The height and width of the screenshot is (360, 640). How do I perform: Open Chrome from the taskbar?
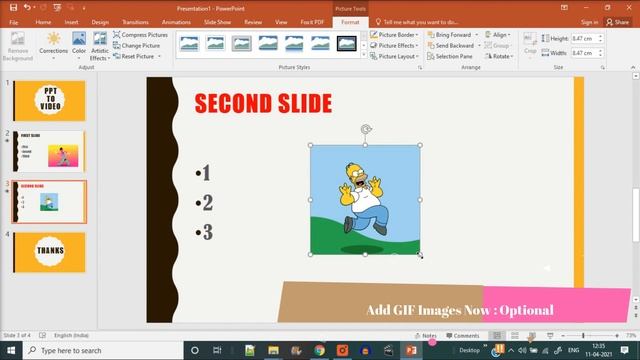pos(319,350)
